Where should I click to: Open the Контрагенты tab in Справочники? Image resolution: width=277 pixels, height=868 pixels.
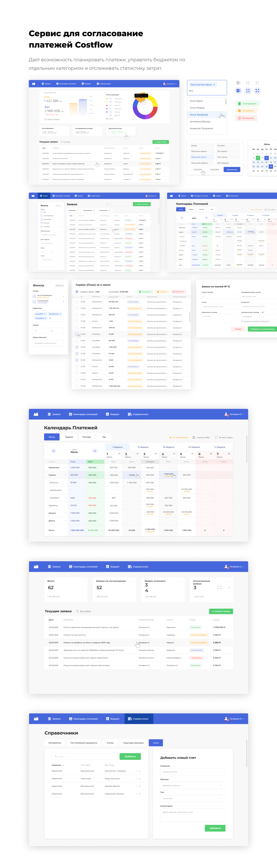point(55,743)
